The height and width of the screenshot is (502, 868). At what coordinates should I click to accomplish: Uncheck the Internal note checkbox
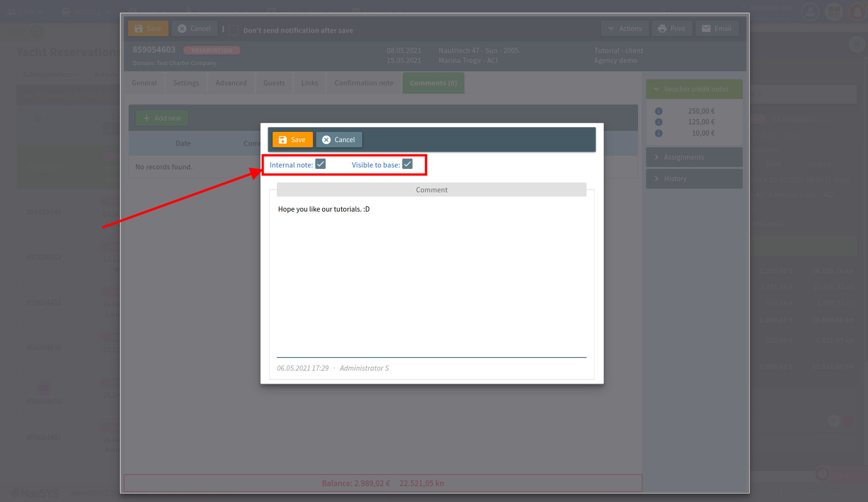[x=320, y=164]
